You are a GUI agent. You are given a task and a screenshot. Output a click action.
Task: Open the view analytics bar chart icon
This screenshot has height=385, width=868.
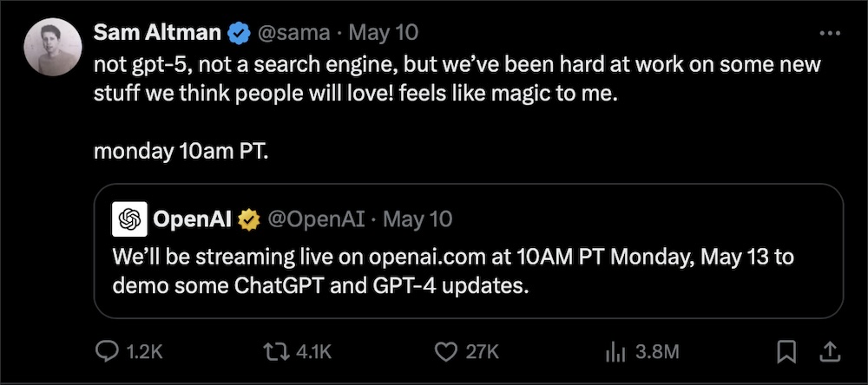tap(615, 351)
